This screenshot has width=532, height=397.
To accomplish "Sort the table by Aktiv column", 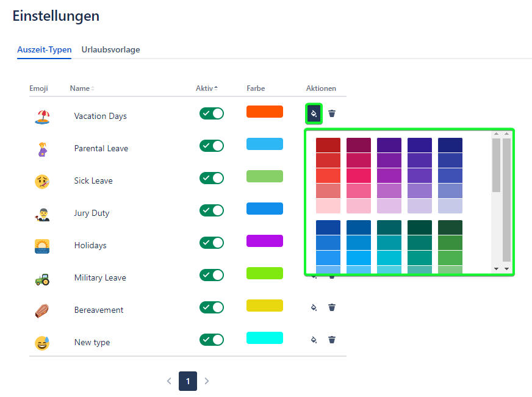I will [x=207, y=88].
